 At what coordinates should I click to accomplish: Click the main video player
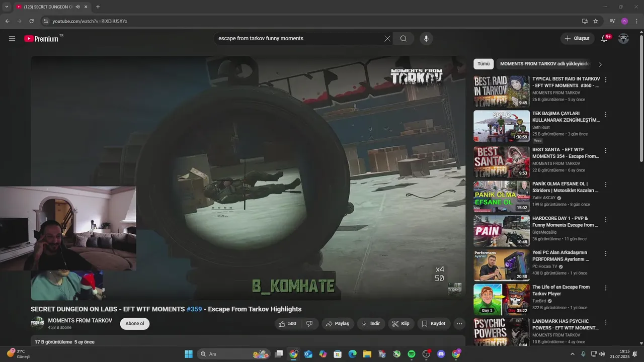pos(248,178)
